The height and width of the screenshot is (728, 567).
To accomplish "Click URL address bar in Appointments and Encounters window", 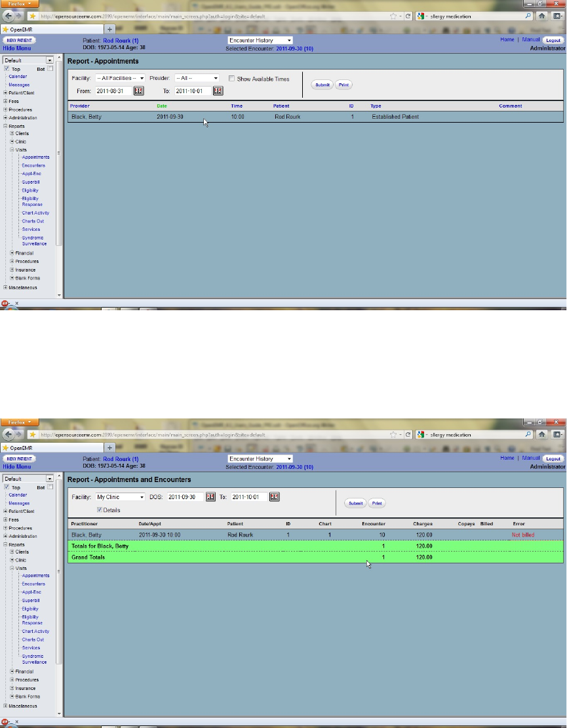I will click(214, 435).
